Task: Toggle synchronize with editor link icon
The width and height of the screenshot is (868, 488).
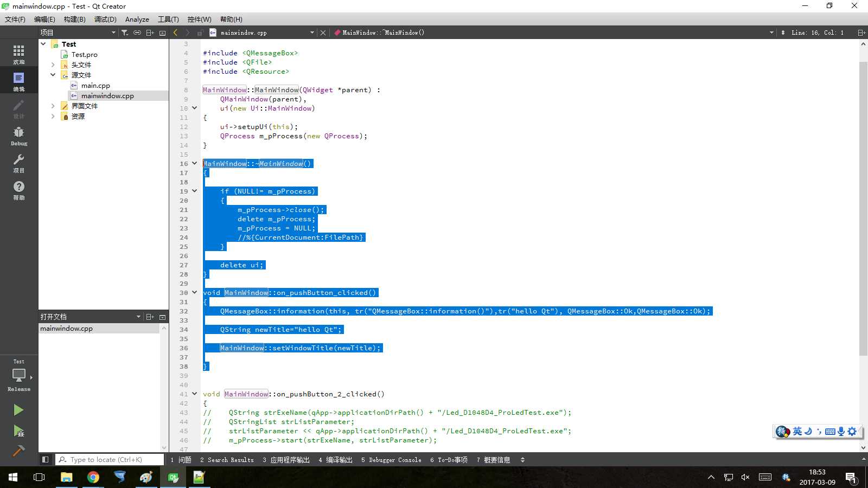Action: [137, 33]
